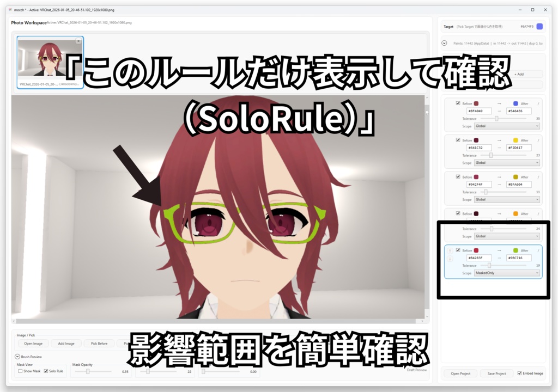Click Before swatch of rule #641C32
The height and width of the screenshot is (392, 558).
pos(476,140)
